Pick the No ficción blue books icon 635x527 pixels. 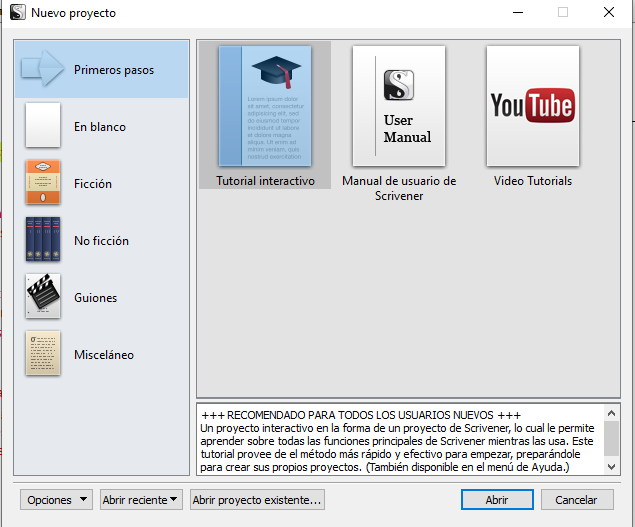pyautogui.click(x=43, y=239)
